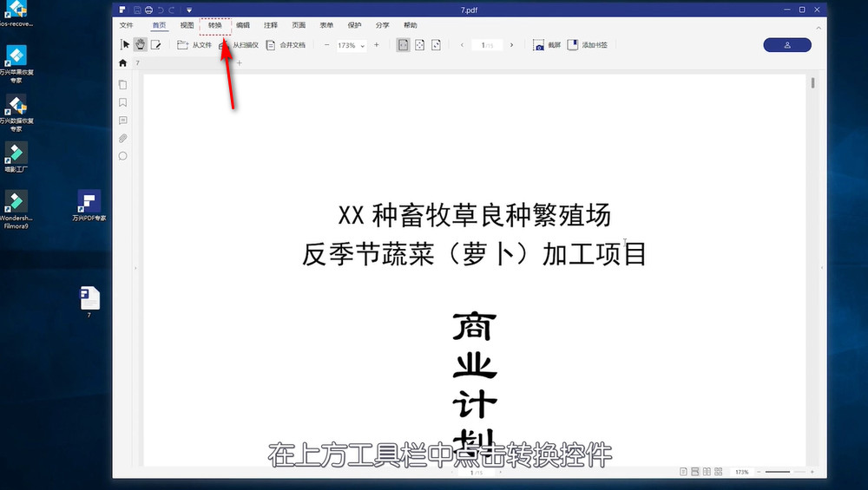The width and height of the screenshot is (868, 490).
Task: Open the bookmarks side panel
Action: pyautogui.click(x=123, y=102)
